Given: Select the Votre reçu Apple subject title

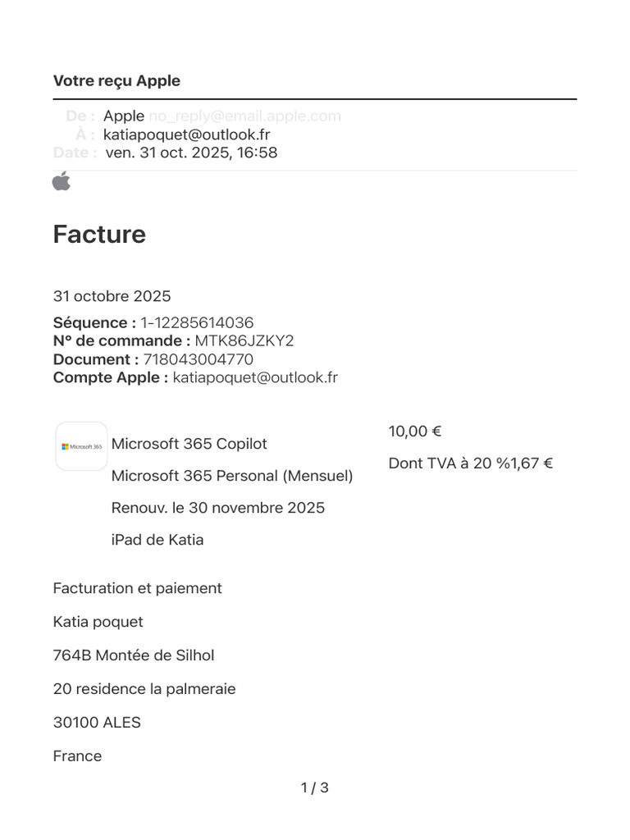Looking at the screenshot, I should pyautogui.click(x=116, y=81).
